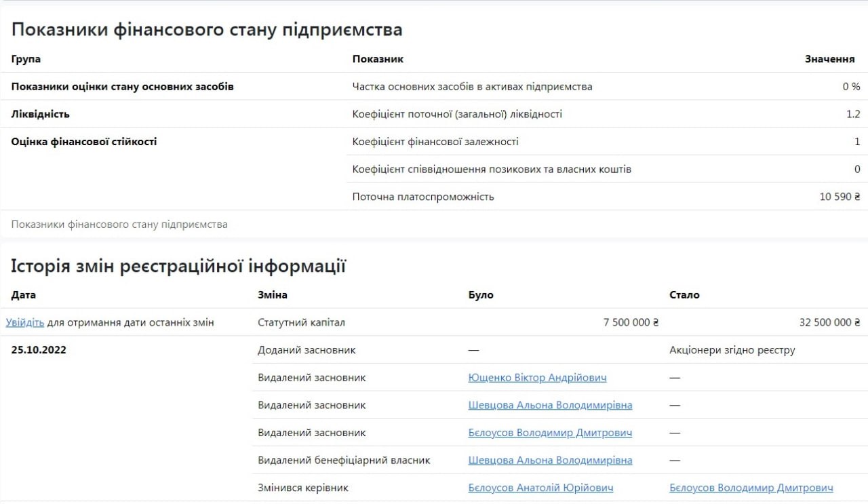Open Шевцова Альона link in beneficiary owner row
The image size is (868, 504).
(x=550, y=460)
